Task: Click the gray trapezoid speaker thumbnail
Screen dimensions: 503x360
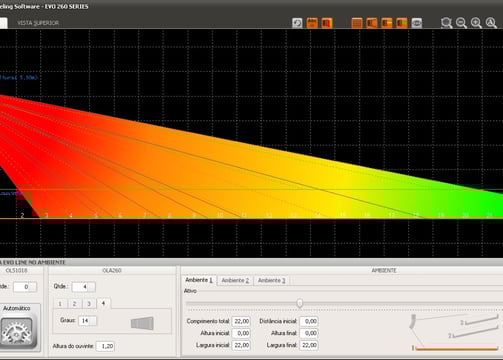Action: tap(142, 323)
